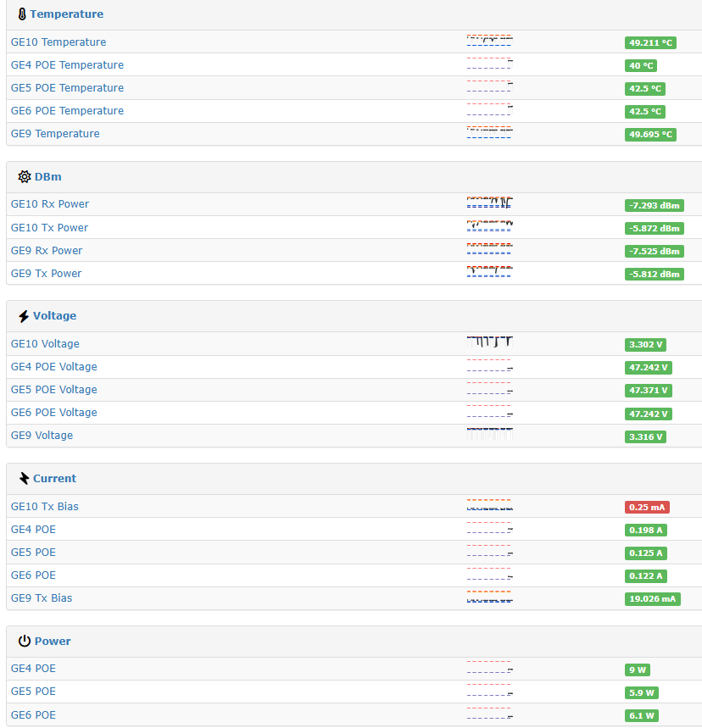Click the Voltage lightning bolt icon
The height and width of the screenshot is (728, 702).
[24, 316]
